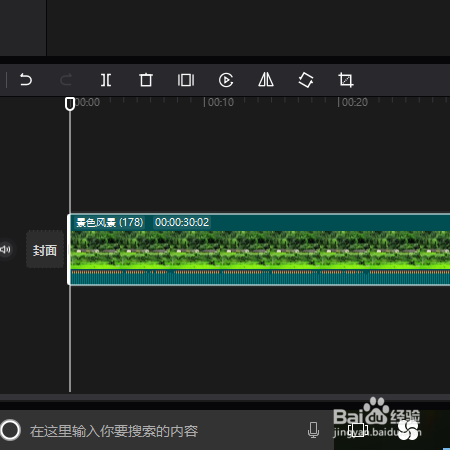The height and width of the screenshot is (450, 450).
Task: Mute the main track audio
Action: click(x=5, y=249)
